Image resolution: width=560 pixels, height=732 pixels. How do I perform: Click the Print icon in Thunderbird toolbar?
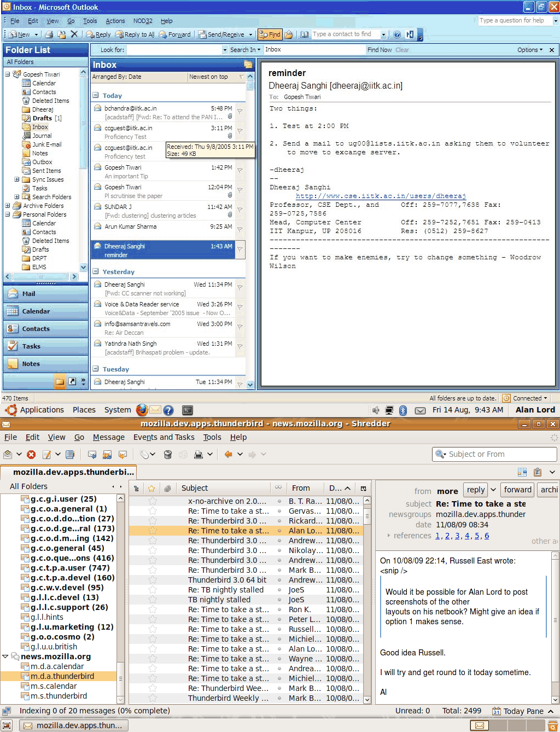[x=198, y=454]
